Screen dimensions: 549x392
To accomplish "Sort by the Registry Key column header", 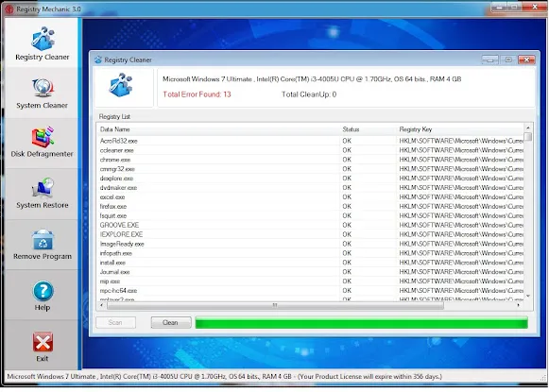I will coord(460,129).
